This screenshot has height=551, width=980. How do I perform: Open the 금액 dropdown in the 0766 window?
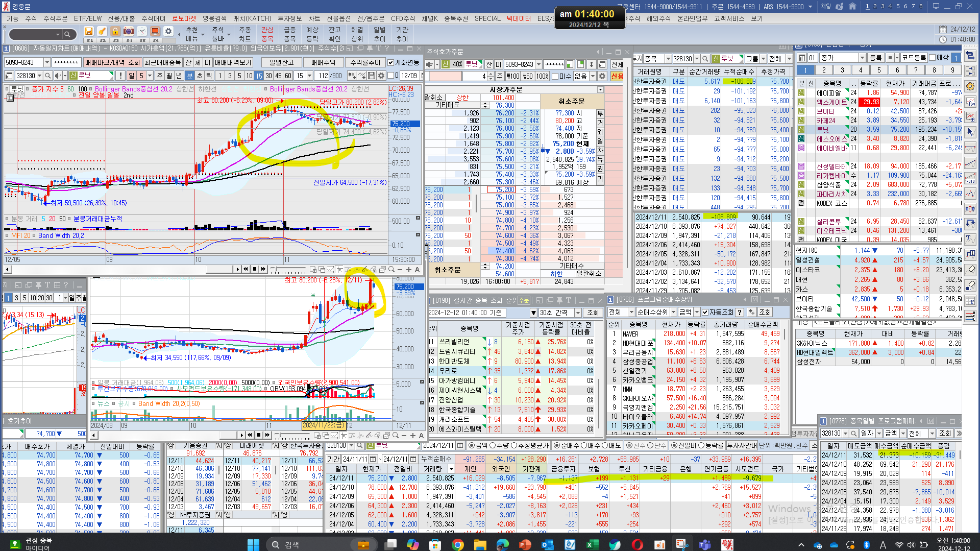[x=696, y=312]
